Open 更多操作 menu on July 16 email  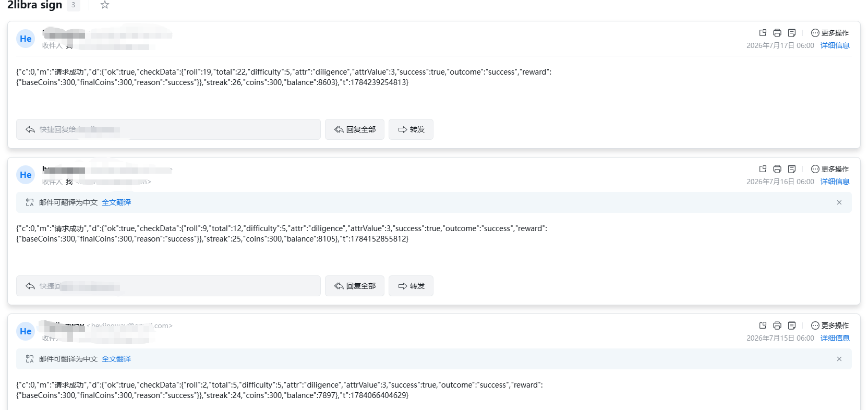point(830,169)
